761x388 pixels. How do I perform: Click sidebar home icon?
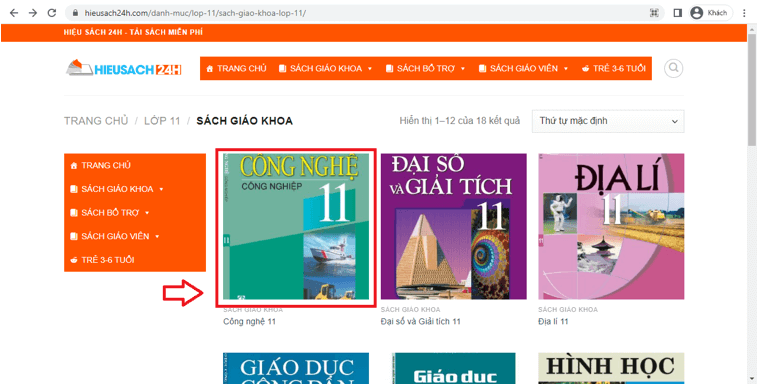pyautogui.click(x=74, y=166)
